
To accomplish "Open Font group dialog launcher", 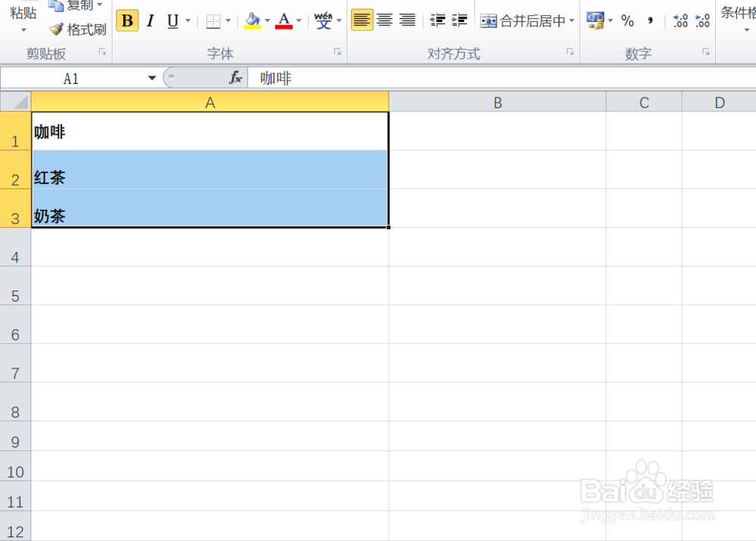I will [337, 51].
